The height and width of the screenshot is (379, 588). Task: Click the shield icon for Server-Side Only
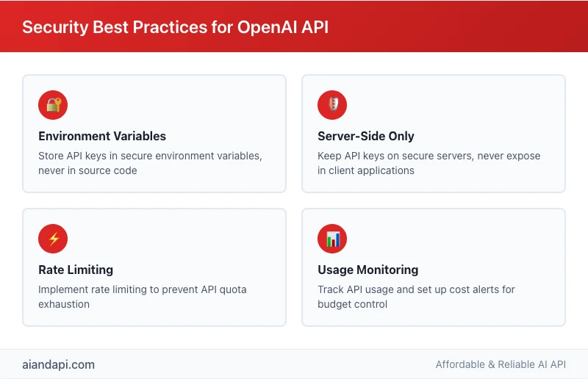point(332,105)
